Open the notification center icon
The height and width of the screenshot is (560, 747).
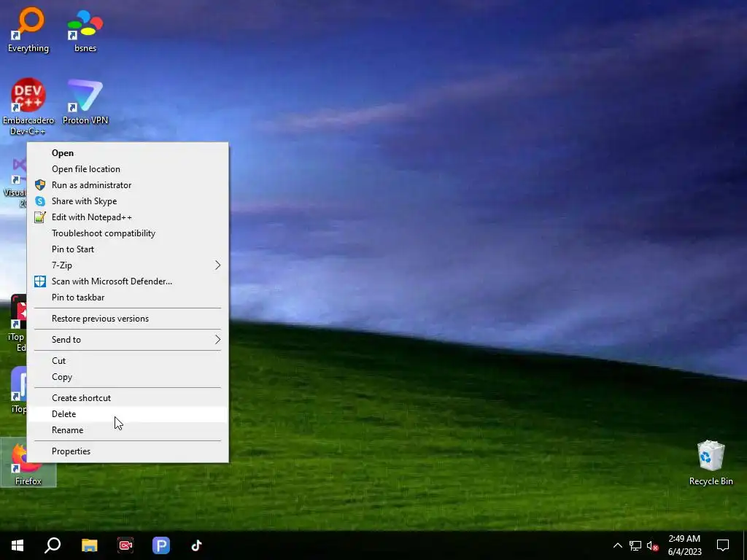point(723,545)
